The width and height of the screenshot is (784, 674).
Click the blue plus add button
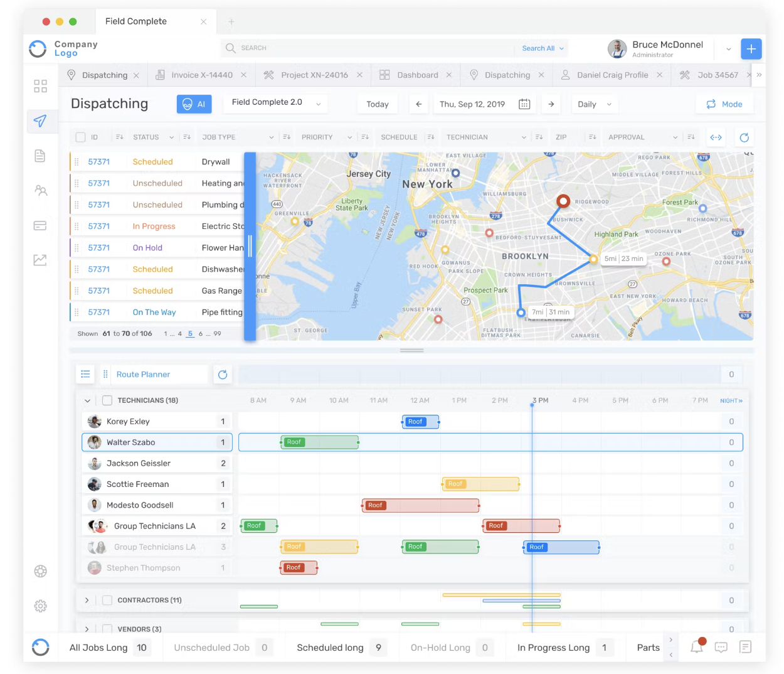coord(751,49)
